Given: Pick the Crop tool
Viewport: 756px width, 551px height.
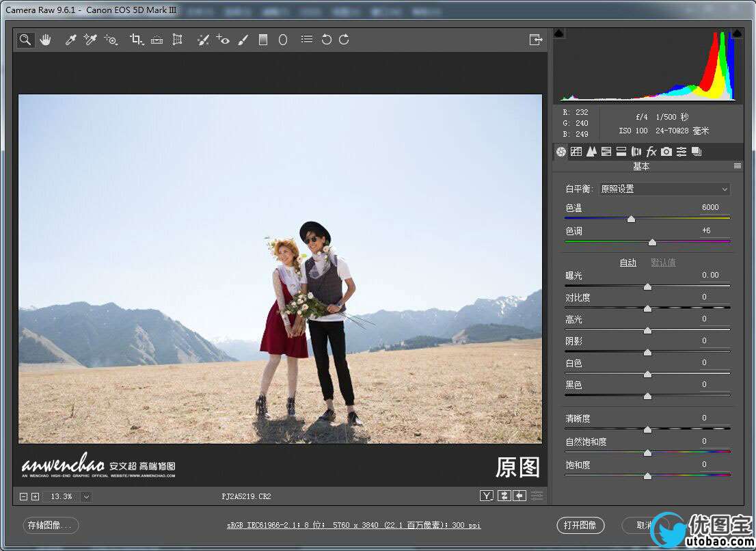Looking at the screenshot, I should click(136, 40).
